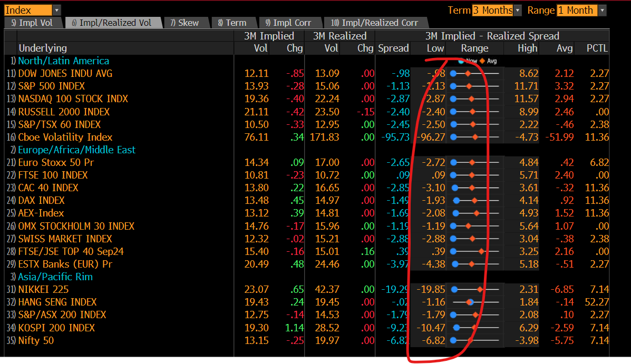Click NIKKEI 225 realized vol 42.37
The image size is (631, 364).
pos(327,290)
